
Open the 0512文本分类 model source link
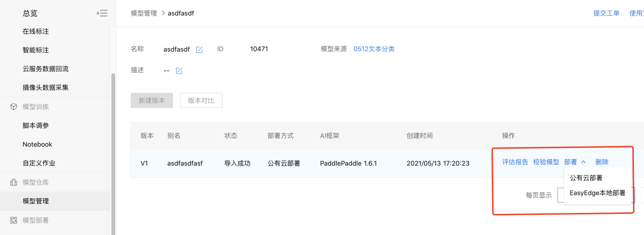(374, 49)
